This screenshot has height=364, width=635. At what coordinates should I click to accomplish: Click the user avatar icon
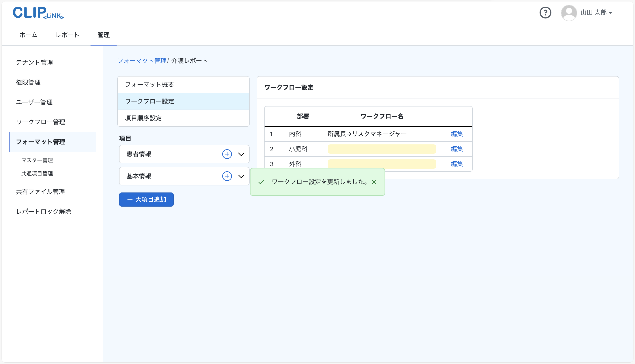569,13
